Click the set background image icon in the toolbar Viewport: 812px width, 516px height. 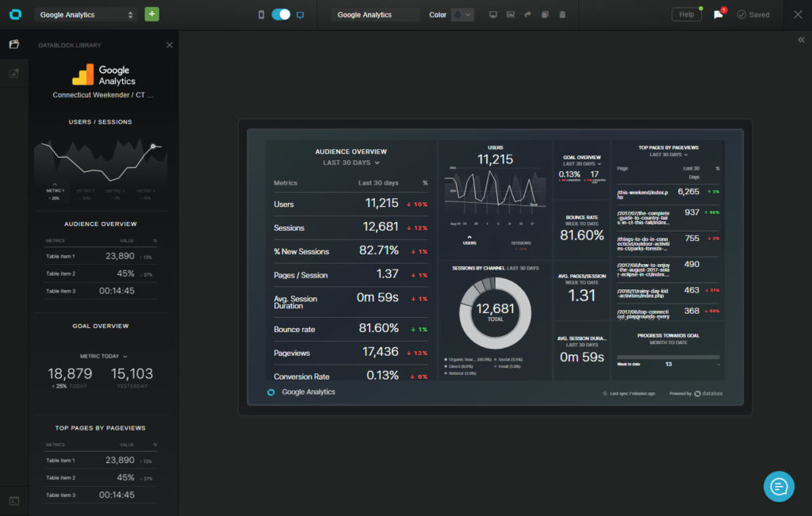pyautogui.click(x=510, y=14)
